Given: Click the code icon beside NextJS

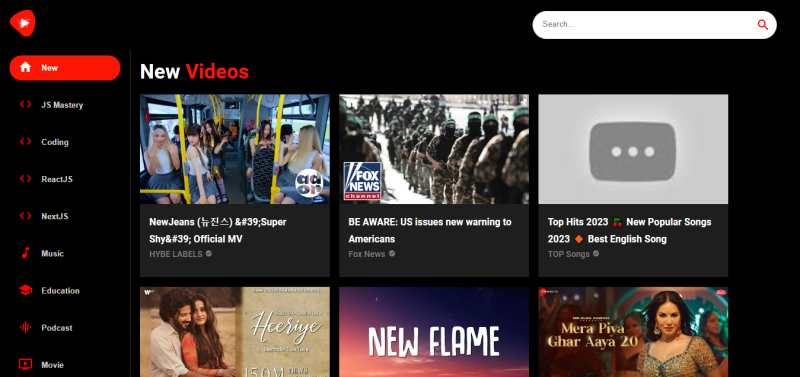Looking at the screenshot, I should [25, 216].
